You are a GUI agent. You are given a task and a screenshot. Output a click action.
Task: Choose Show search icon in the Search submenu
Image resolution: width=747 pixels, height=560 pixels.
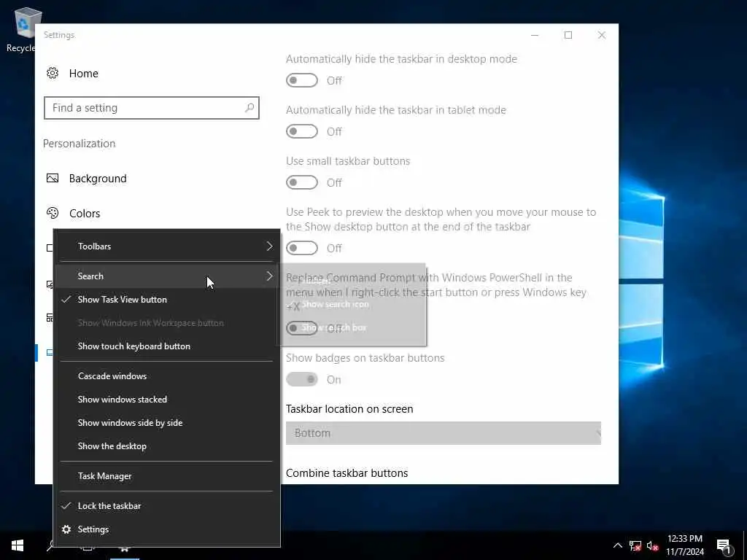click(352, 304)
